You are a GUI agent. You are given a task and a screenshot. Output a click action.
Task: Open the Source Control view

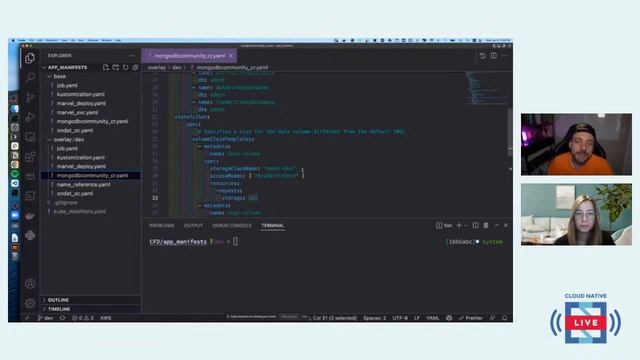point(30,97)
